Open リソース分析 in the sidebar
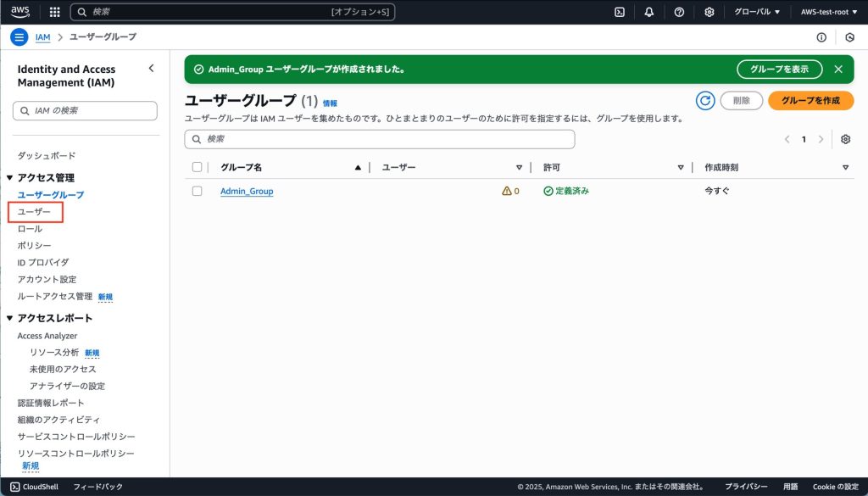The image size is (868, 496). 54,352
